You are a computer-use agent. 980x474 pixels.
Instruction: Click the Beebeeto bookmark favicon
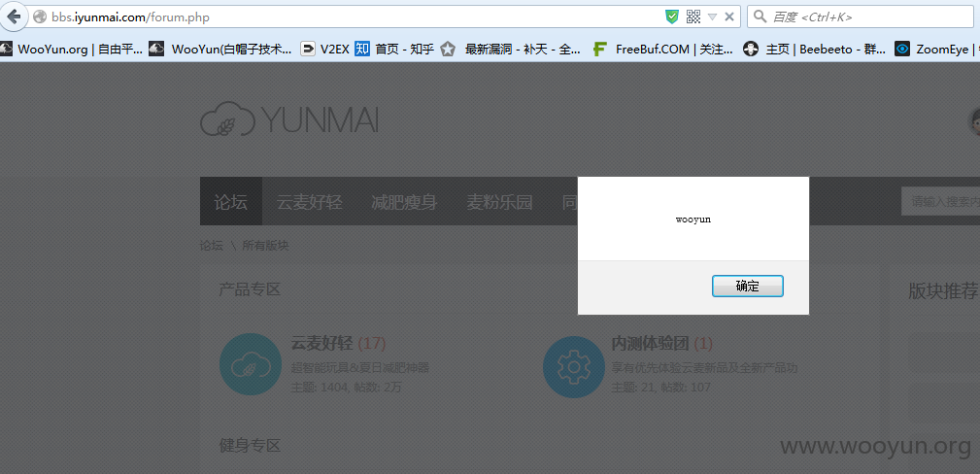pos(751,49)
